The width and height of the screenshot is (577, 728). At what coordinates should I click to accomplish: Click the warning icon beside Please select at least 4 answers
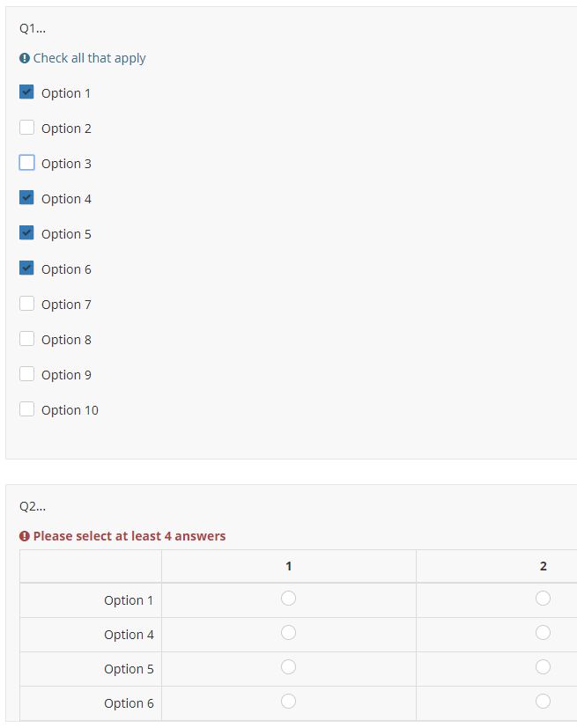pos(25,536)
